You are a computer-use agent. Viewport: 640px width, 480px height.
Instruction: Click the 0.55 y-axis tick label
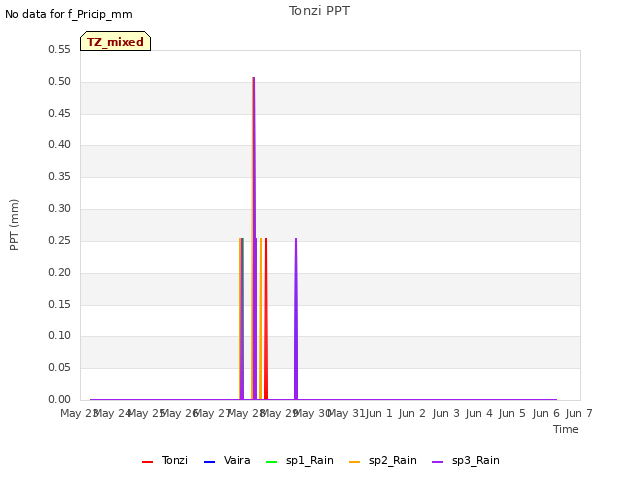(60, 49)
